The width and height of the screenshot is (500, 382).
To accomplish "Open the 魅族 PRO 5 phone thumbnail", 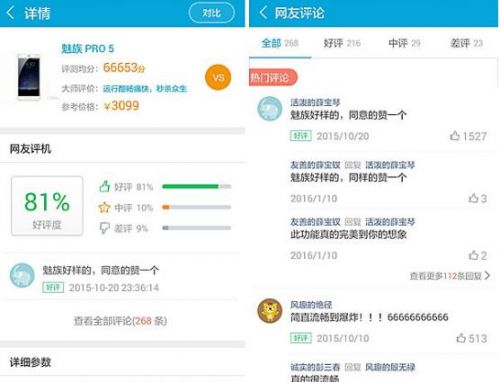I will tap(29, 77).
